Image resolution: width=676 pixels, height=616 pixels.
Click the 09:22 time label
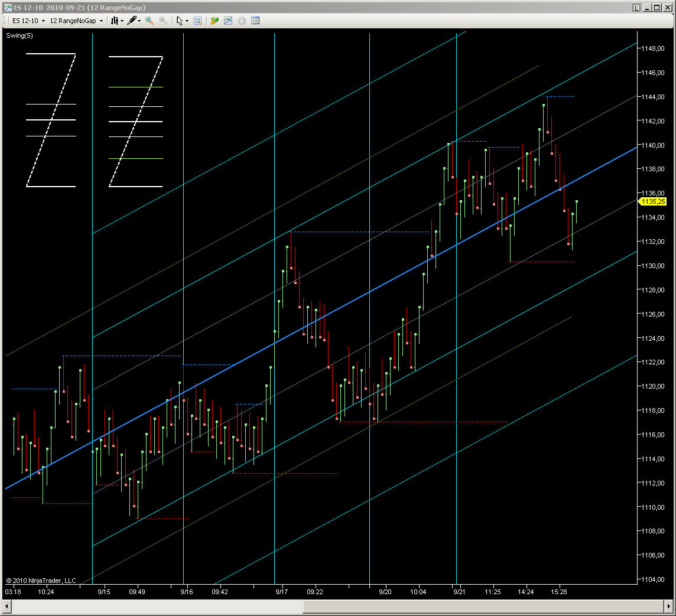click(315, 592)
